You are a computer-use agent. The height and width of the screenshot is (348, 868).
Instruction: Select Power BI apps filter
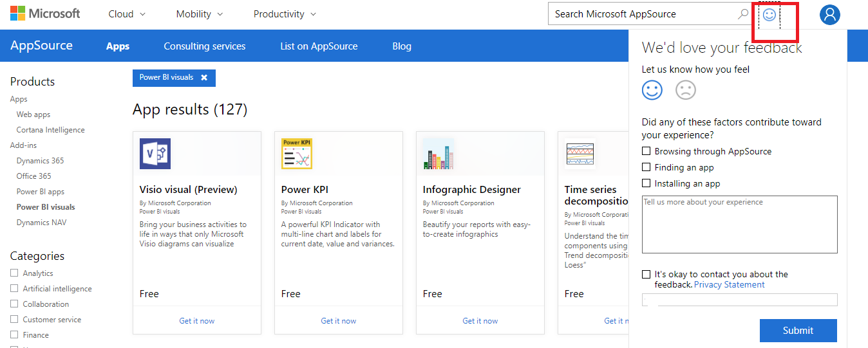pos(41,192)
